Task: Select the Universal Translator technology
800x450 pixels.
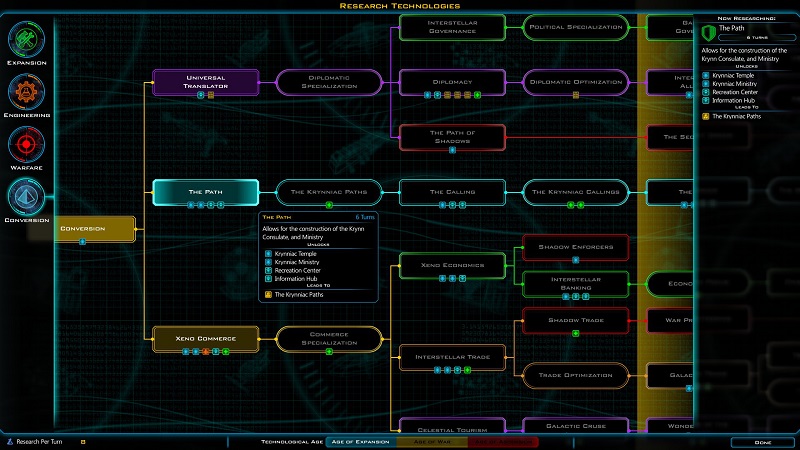Action: (x=206, y=82)
